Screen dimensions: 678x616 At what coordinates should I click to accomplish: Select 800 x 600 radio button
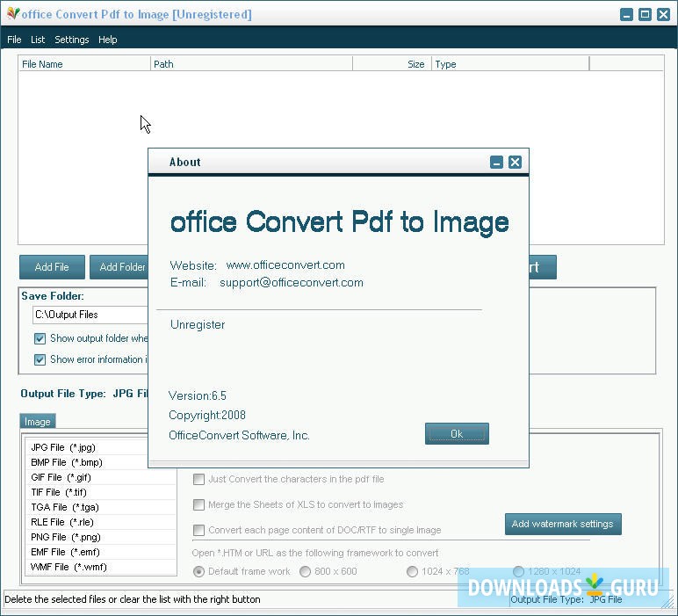(x=305, y=571)
